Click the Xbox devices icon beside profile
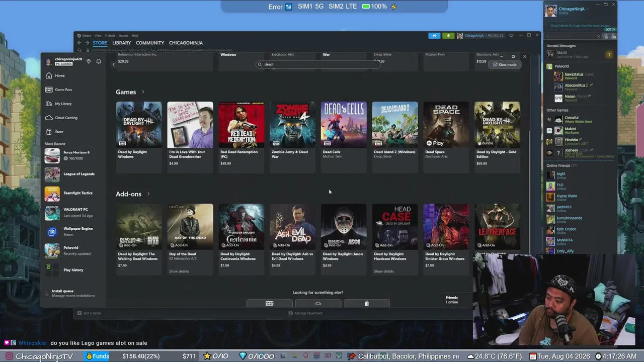 tap(89, 61)
